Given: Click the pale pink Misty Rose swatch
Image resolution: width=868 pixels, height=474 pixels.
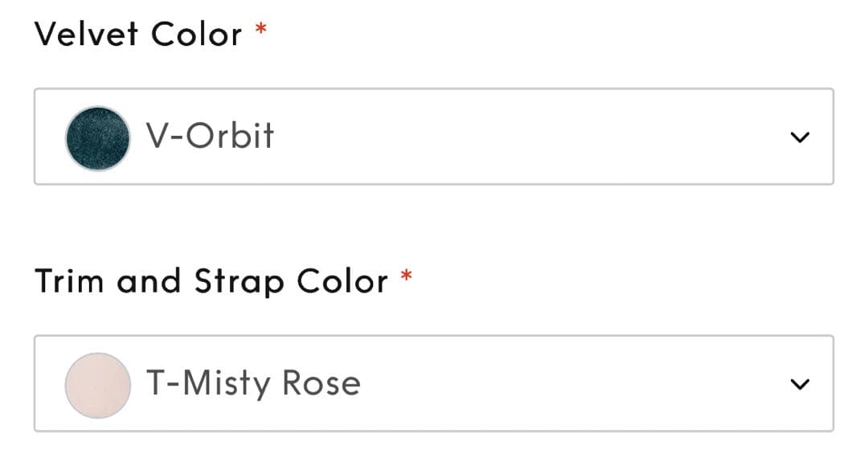Looking at the screenshot, I should click(x=97, y=385).
